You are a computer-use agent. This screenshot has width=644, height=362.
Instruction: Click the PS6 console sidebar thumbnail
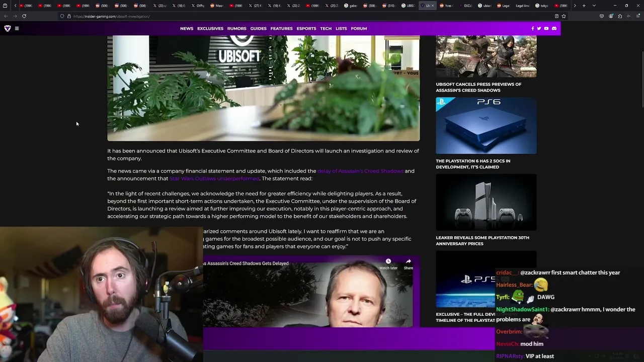pos(486,126)
